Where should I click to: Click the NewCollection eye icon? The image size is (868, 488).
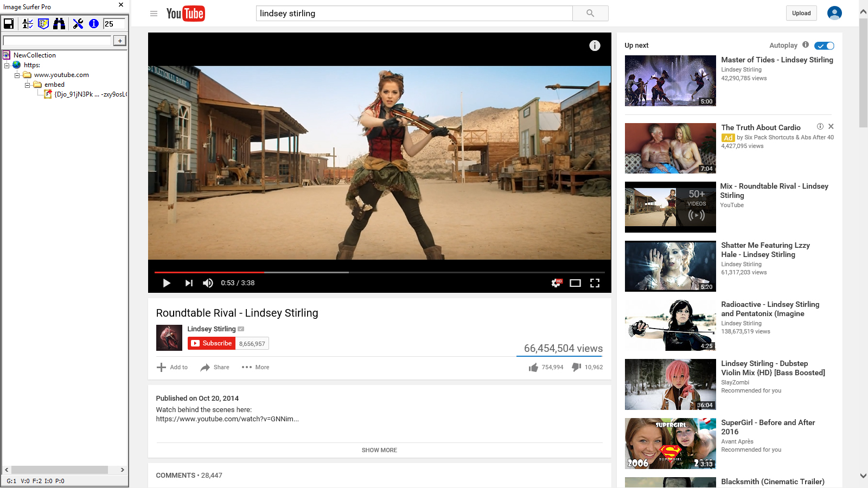[x=7, y=55]
